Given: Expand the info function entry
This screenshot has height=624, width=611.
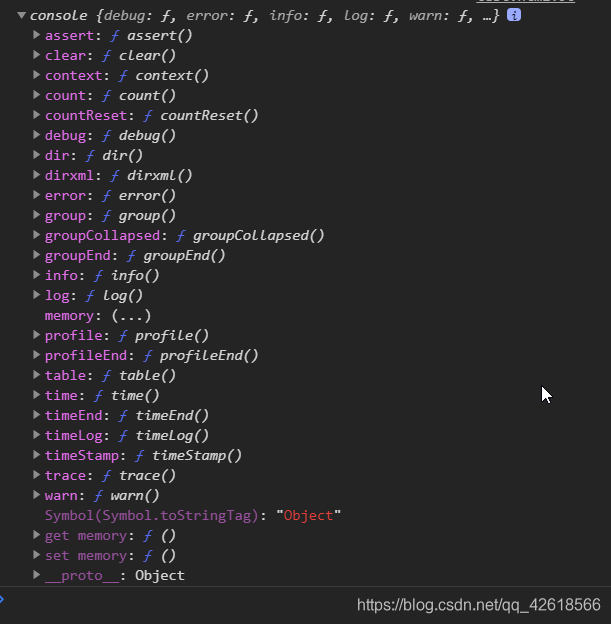Looking at the screenshot, I should [36, 275].
